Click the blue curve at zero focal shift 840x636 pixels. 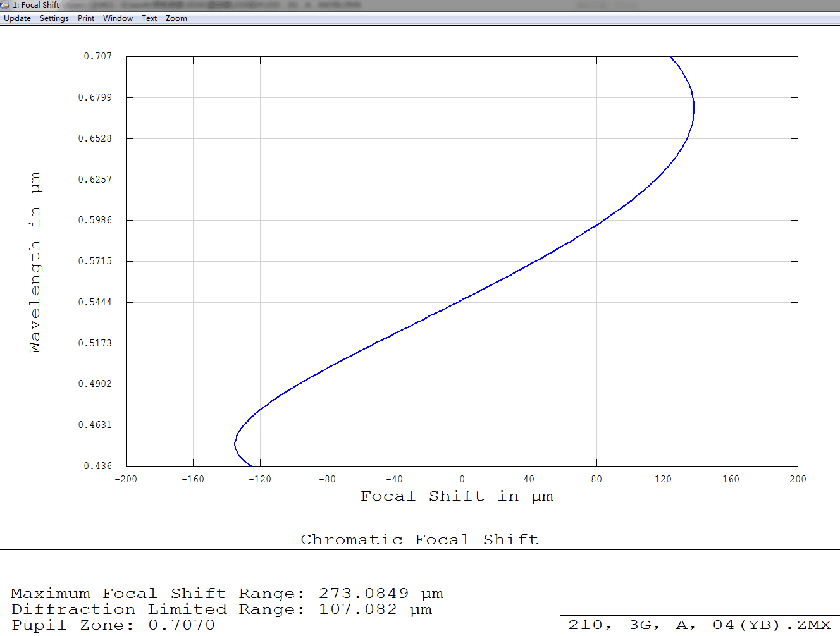(462, 300)
